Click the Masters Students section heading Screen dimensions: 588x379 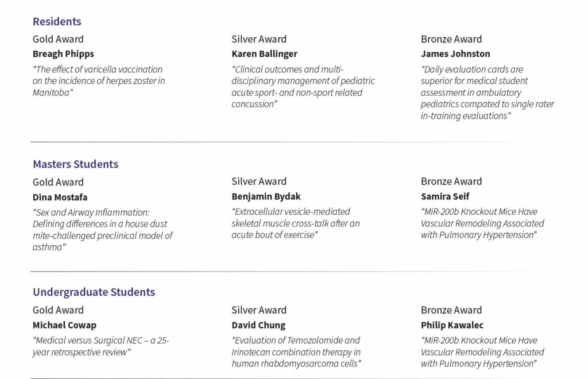pyautogui.click(x=75, y=164)
